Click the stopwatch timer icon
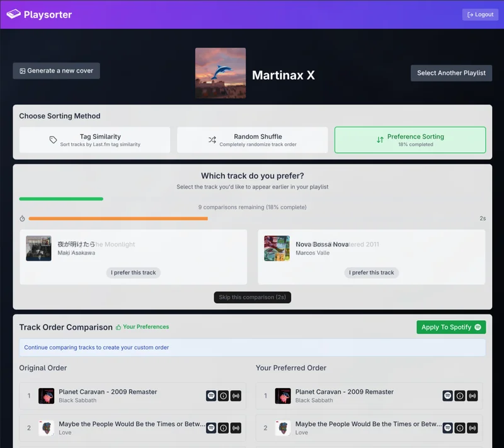The width and height of the screenshot is (504, 448). pos(22,219)
